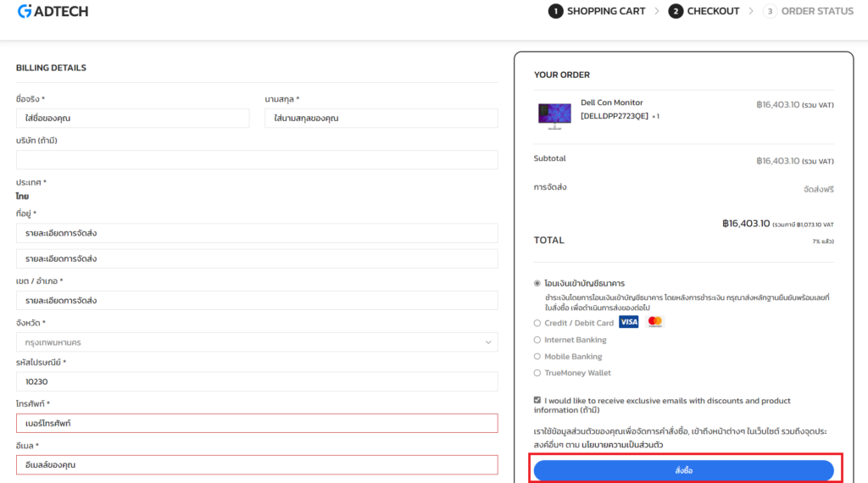Viewport: 868px width, 483px height.
Task: Select Mobile Banking payment option
Action: pyautogui.click(x=537, y=357)
